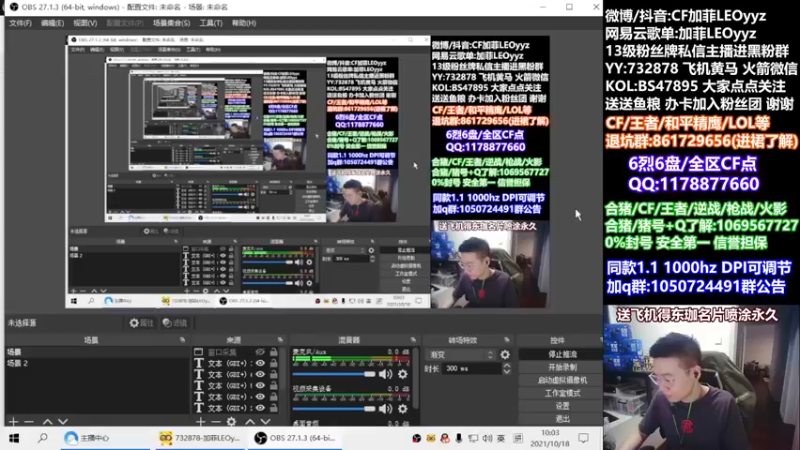Move source up in the 来源 list
The image size is (800, 450).
pyautogui.click(x=250, y=422)
